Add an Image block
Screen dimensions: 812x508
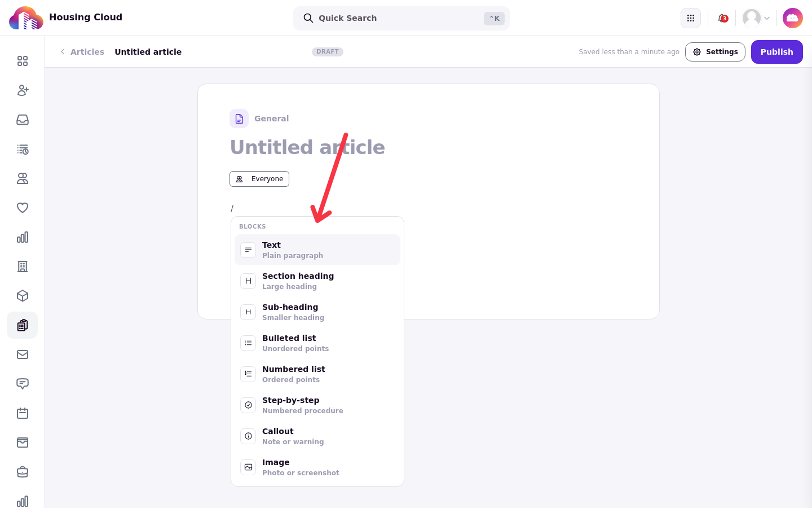pyautogui.click(x=317, y=467)
